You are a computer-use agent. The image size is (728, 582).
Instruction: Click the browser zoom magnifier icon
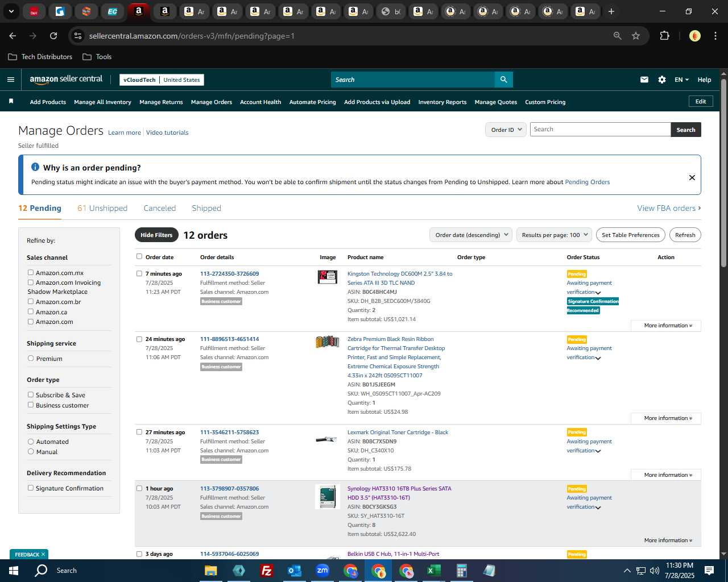coord(618,36)
